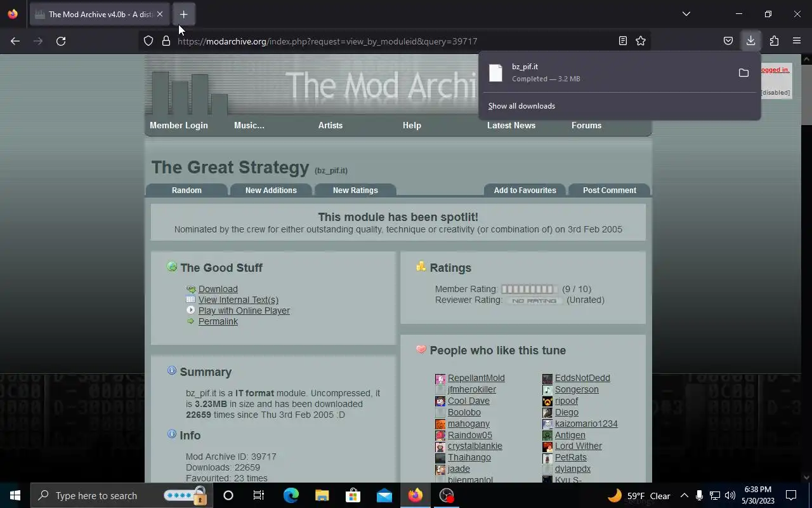The width and height of the screenshot is (812, 508).
Task: Click the Permalink link
Action: (x=218, y=321)
